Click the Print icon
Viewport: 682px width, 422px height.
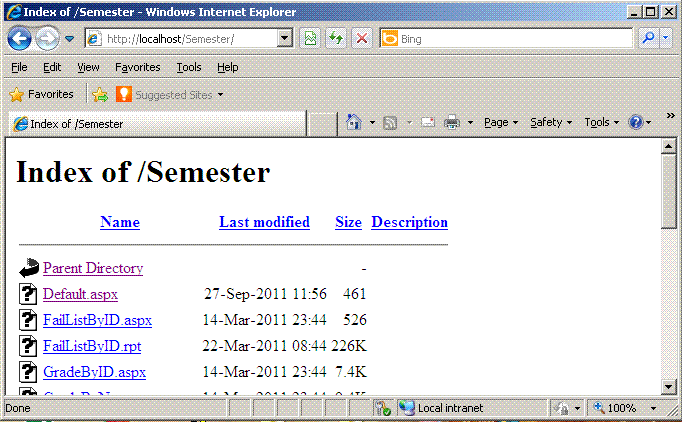tap(452, 123)
